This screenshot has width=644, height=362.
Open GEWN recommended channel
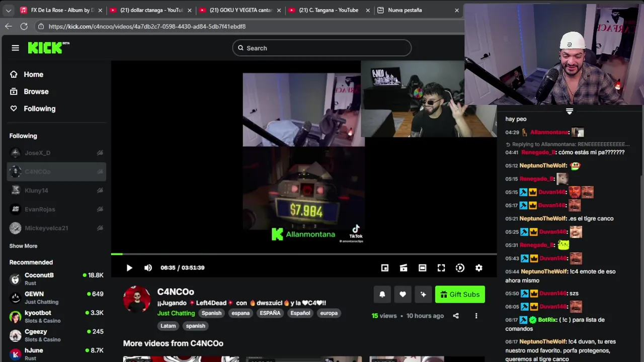56,298
